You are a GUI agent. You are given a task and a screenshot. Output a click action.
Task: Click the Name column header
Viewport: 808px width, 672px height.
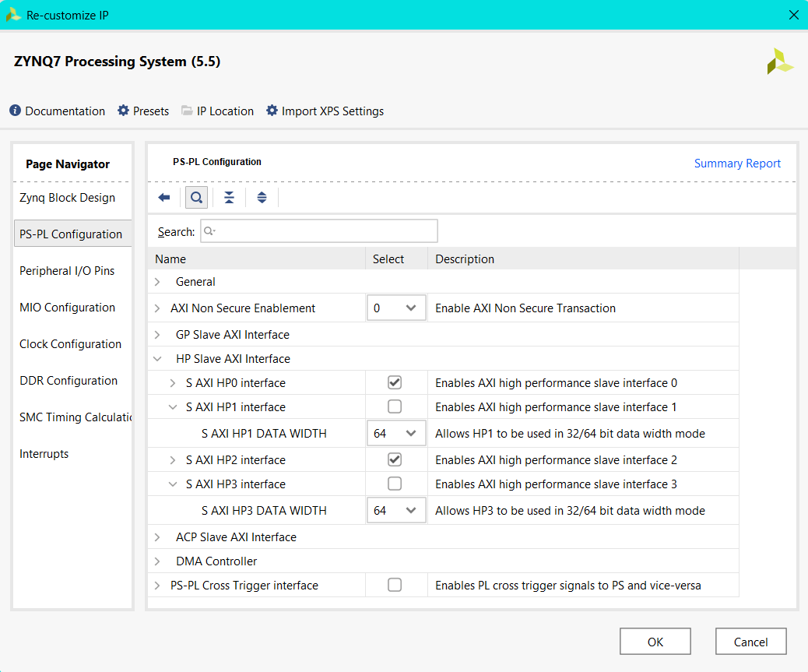click(257, 259)
